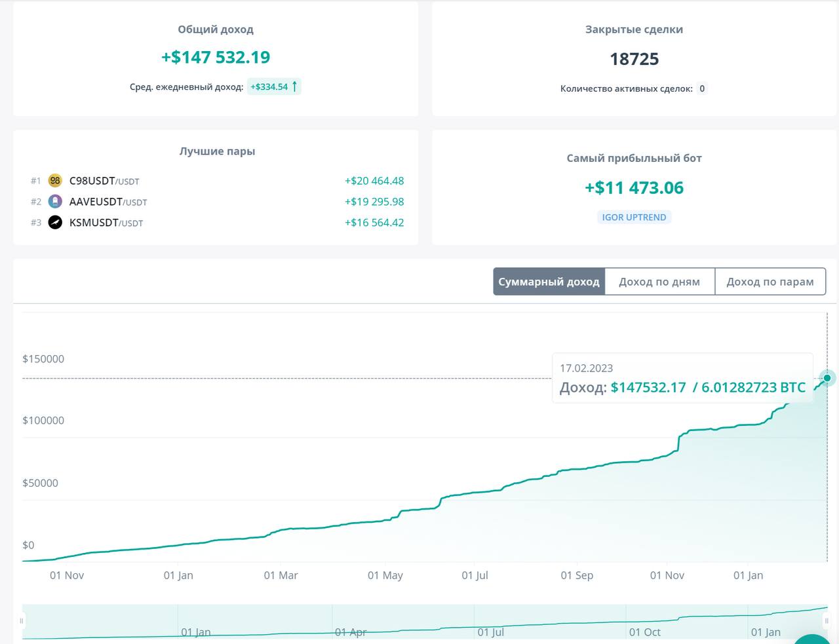
Task: Click the up-arrow beside +$334.54
Action: [x=294, y=86]
